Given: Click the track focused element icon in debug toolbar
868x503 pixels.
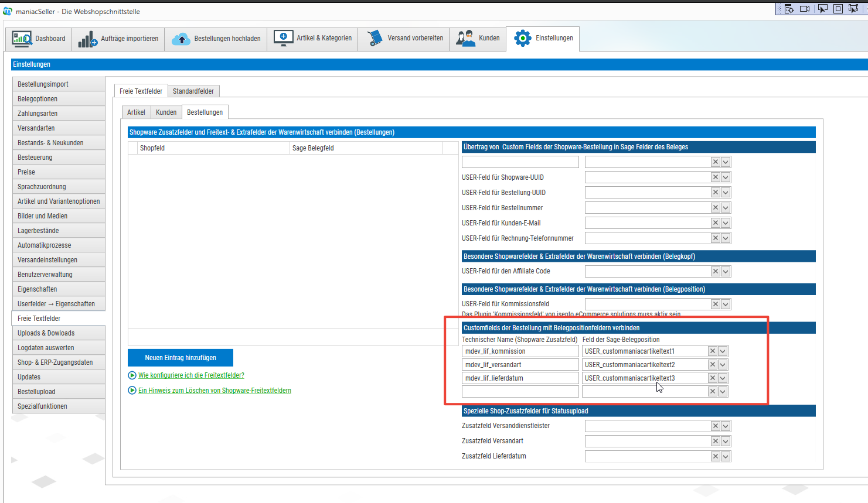Looking at the screenshot, I should (x=853, y=9).
